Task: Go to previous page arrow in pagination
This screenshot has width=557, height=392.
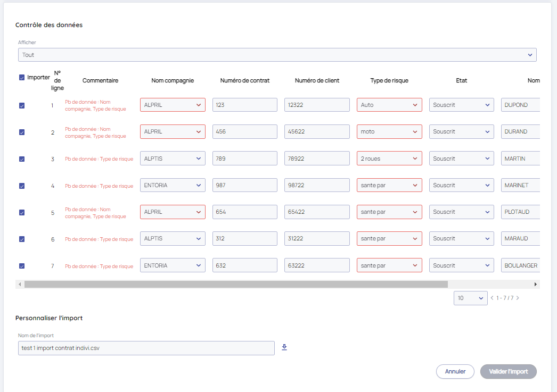Action: point(492,298)
